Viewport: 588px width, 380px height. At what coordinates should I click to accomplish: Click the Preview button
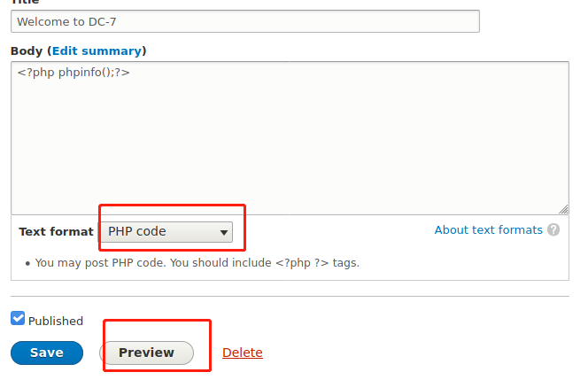(147, 353)
